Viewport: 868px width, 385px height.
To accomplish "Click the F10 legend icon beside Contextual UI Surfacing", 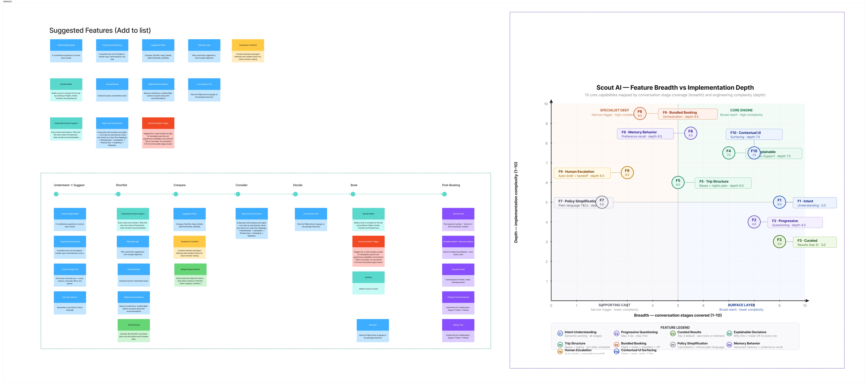I will 616,352.
